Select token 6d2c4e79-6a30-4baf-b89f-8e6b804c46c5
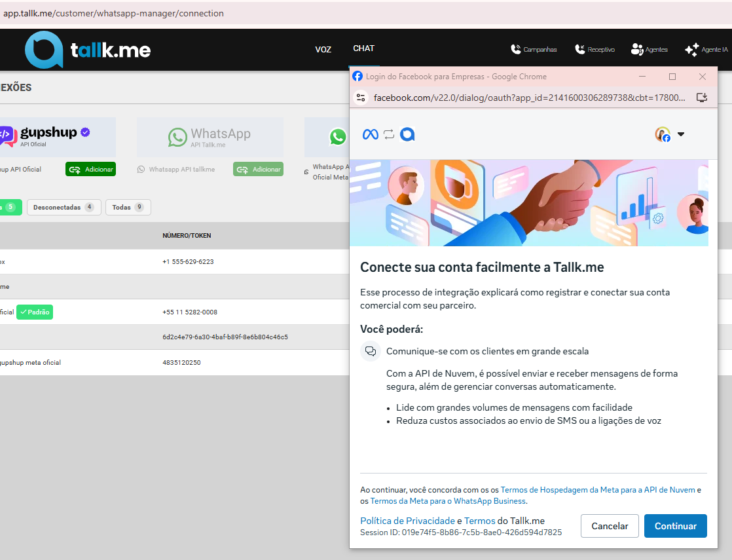The image size is (732, 560). [225, 337]
